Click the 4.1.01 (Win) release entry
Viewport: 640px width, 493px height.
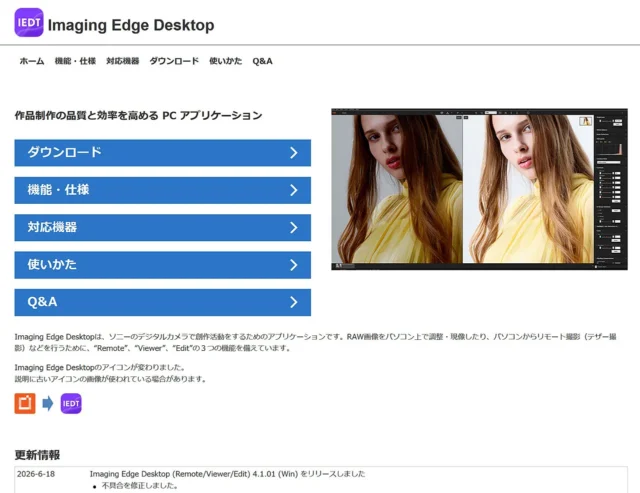(x=227, y=474)
